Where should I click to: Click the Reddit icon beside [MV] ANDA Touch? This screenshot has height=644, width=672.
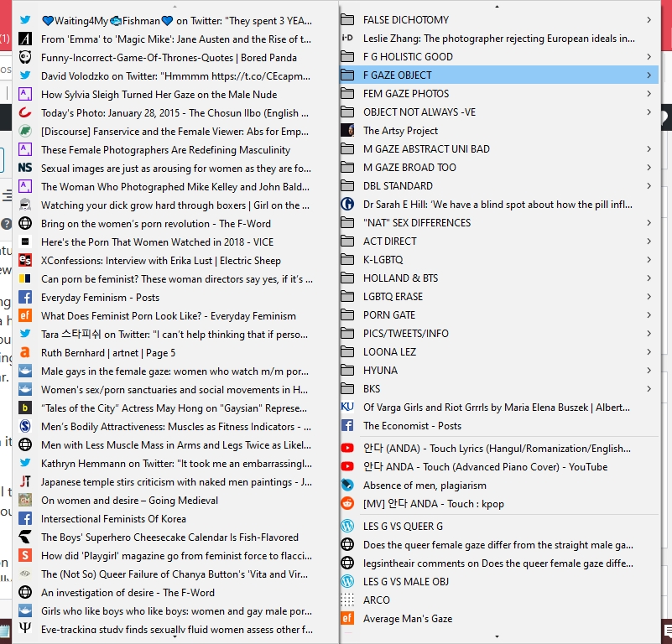coord(347,504)
